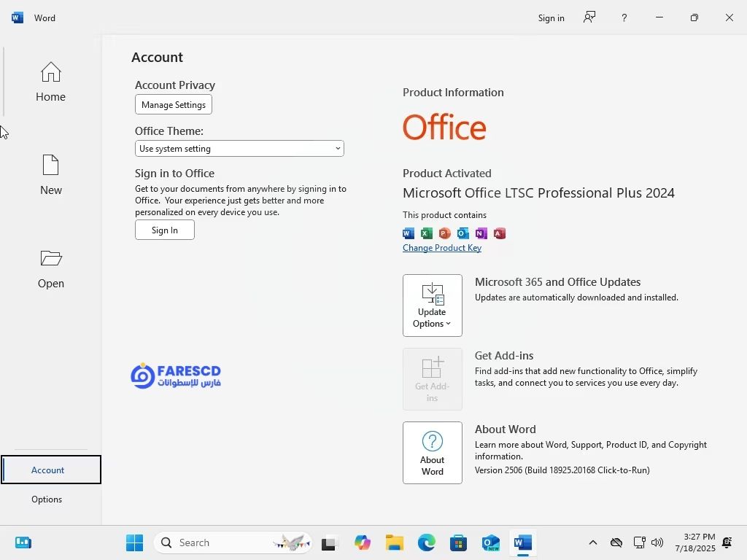Click the 'Product Information' heading
Image resolution: width=747 pixels, height=560 pixels.
click(x=453, y=93)
